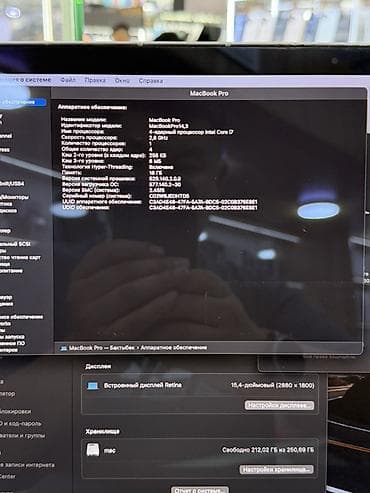
Task: Click the MacBook Pro window title
Action: (x=209, y=93)
